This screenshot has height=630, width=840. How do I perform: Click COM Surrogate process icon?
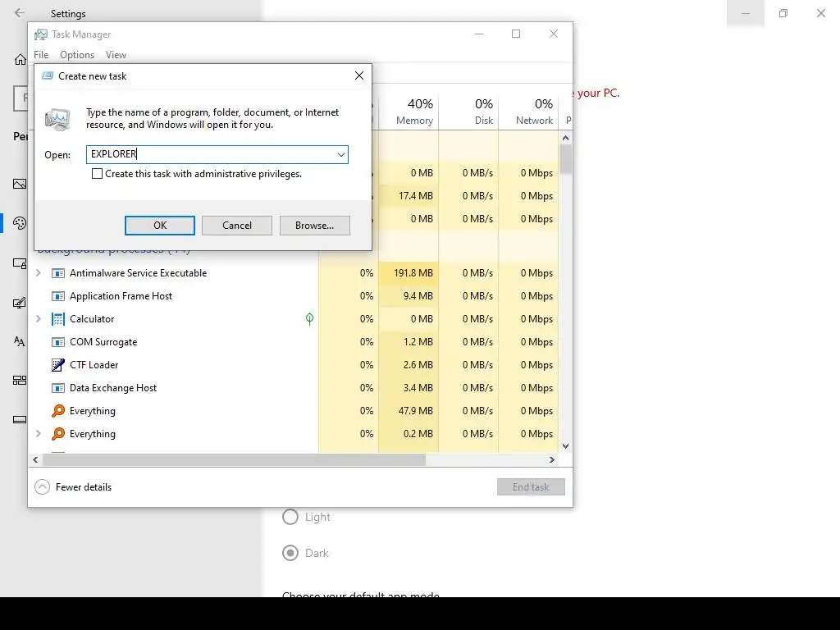[58, 342]
